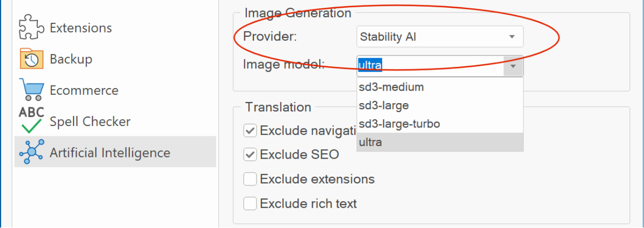Screen dimensions: 644x228
Task: Click inside the Image model text field
Action: point(430,66)
